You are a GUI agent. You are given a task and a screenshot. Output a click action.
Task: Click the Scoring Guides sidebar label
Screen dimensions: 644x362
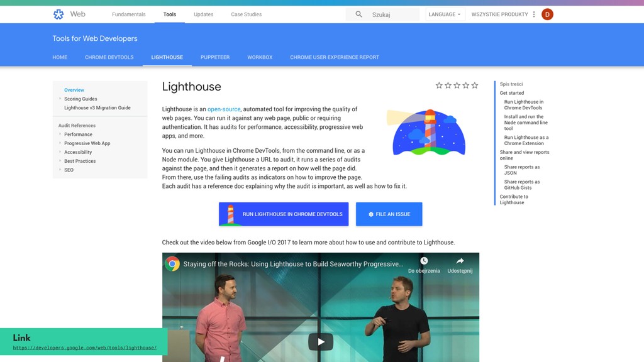coord(80,99)
